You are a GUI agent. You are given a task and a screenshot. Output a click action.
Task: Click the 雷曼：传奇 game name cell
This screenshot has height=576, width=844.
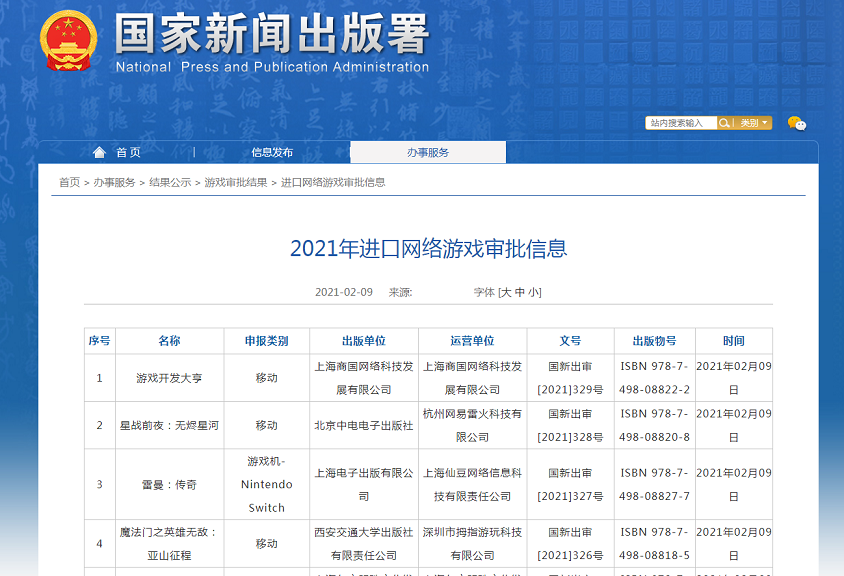[x=169, y=484]
